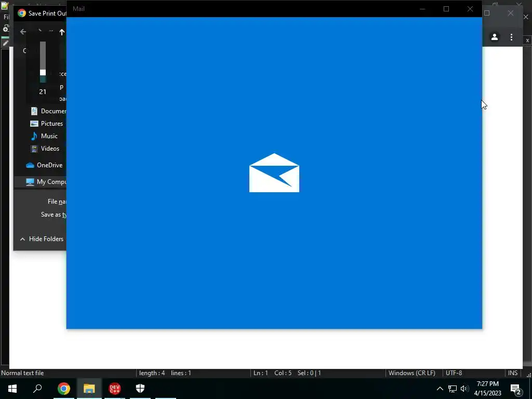Open Google Chrome from the taskbar
Viewport: 532px width, 399px height.
point(64,389)
